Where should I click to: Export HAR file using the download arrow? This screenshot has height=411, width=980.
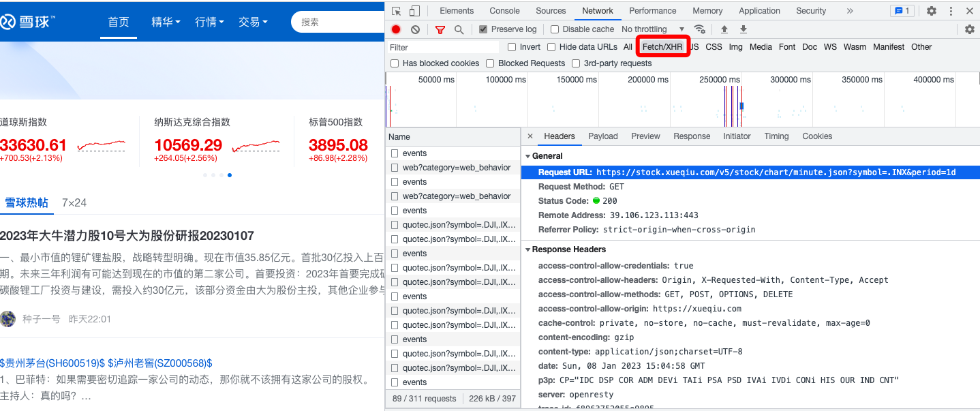pyautogui.click(x=744, y=29)
